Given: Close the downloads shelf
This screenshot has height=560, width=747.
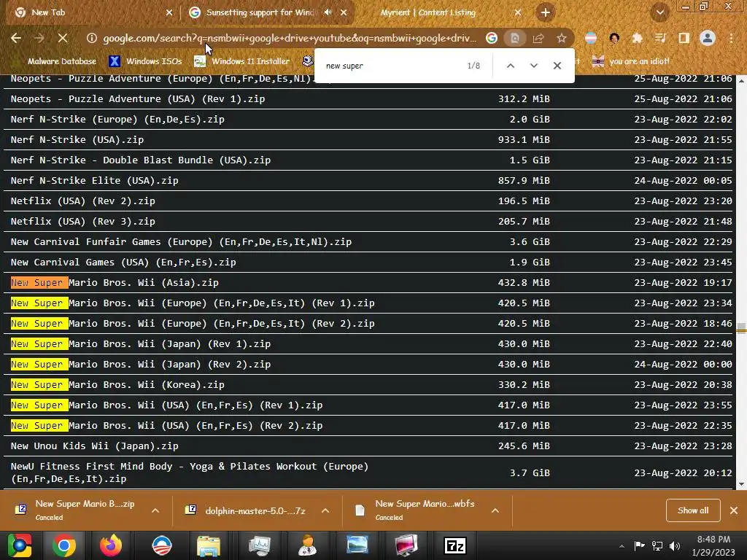Looking at the screenshot, I should click(x=734, y=510).
